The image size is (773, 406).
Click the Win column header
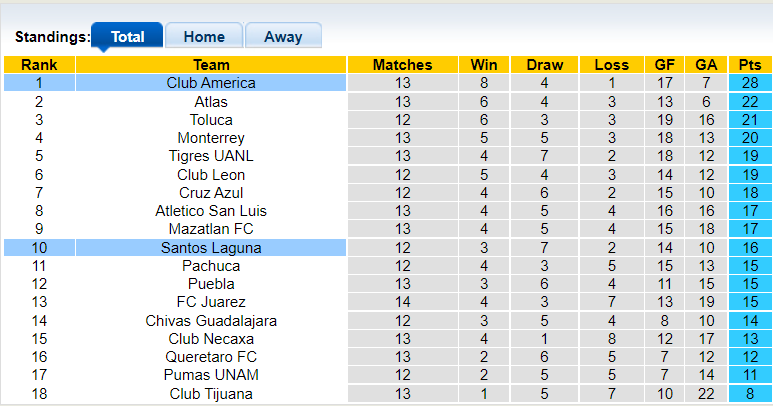pyautogui.click(x=484, y=65)
